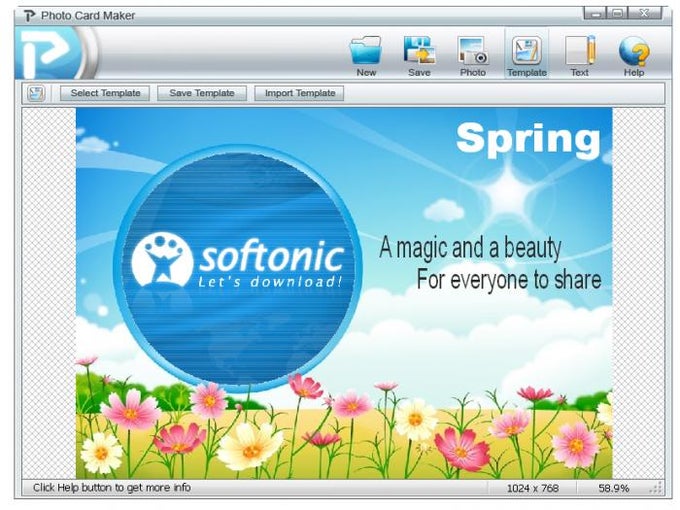This screenshot has width=680, height=510.
Task: Click small template icon left of Select Template
Action: point(36,93)
